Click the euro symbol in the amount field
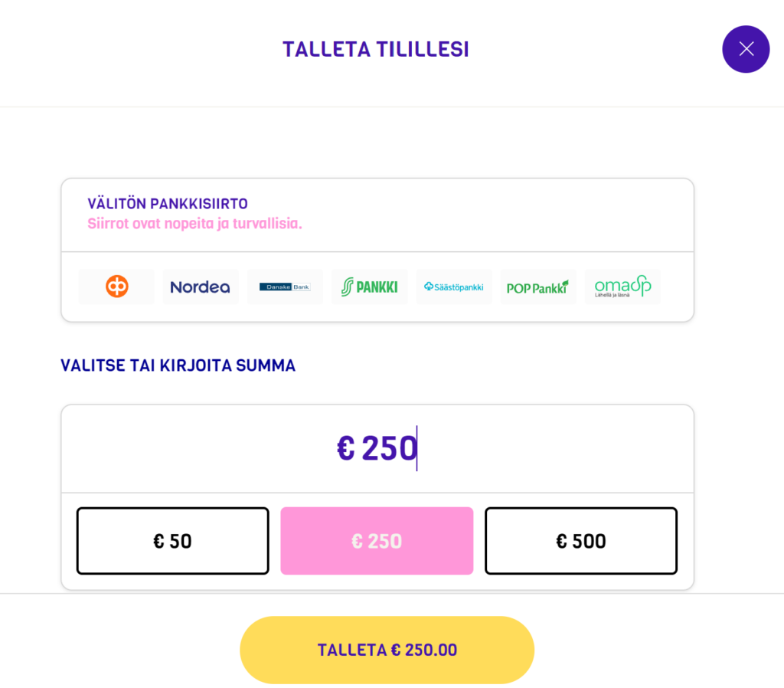 point(346,448)
